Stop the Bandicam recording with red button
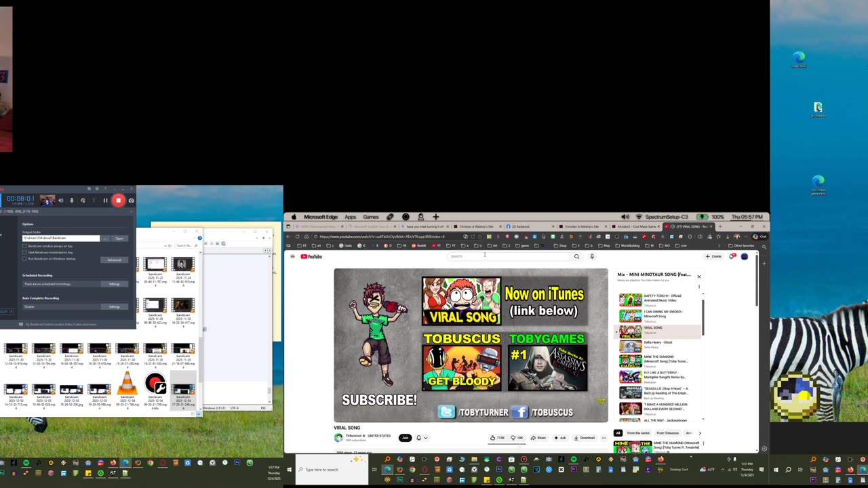Screen dimensions: 868x488 point(118,200)
